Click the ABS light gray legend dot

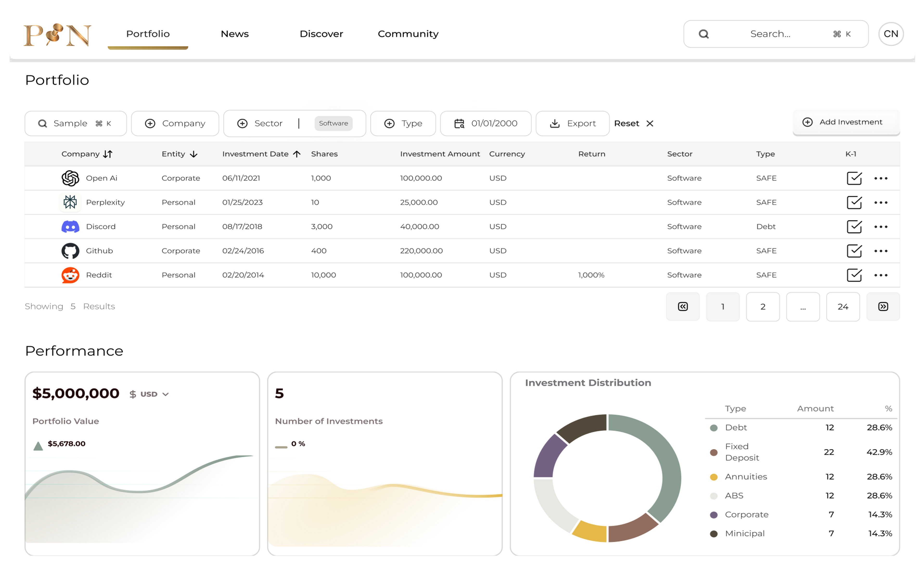click(714, 496)
